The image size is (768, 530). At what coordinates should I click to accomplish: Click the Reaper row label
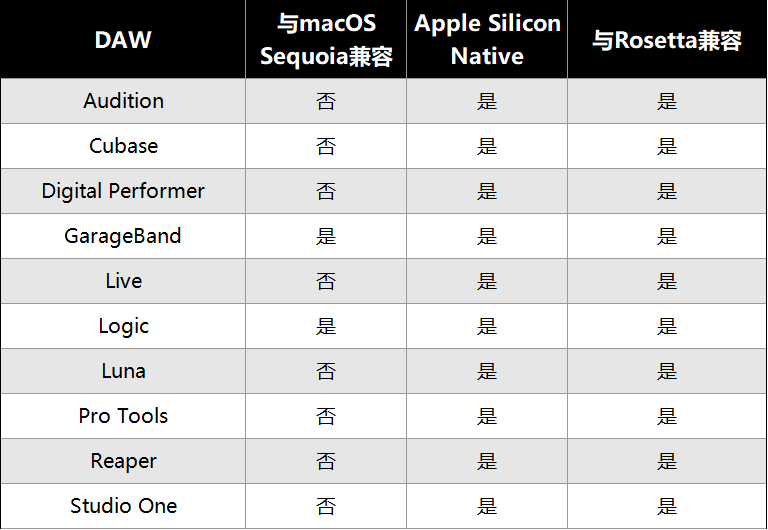point(123,461)
